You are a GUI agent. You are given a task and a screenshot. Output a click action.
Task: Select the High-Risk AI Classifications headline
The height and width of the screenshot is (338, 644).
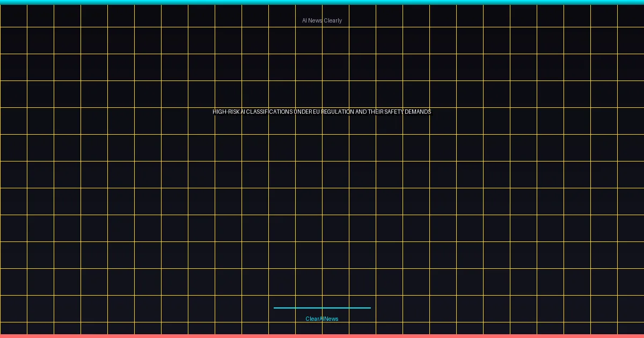(322, 112)
